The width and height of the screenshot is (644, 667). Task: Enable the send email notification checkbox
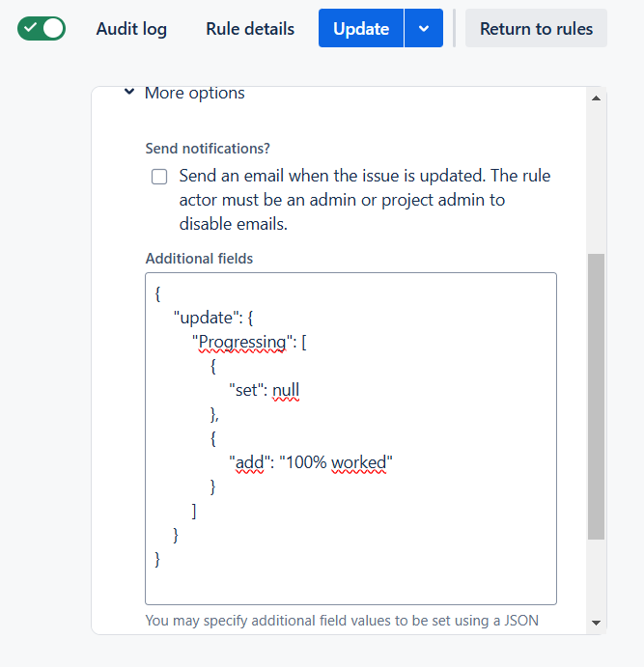(159, 177)
